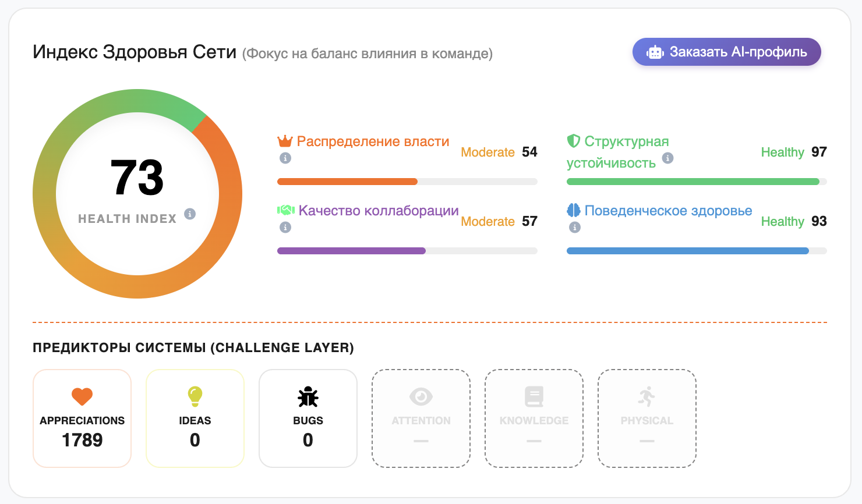
Task: Click the Индекс Здоровья Сети heading
Action: pos(135,52)
